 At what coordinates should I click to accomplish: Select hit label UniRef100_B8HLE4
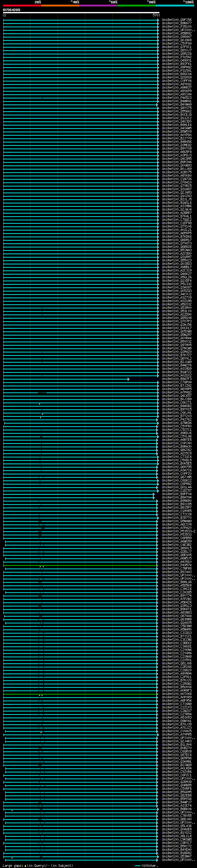pyautogui.click(x=177, y=125)
